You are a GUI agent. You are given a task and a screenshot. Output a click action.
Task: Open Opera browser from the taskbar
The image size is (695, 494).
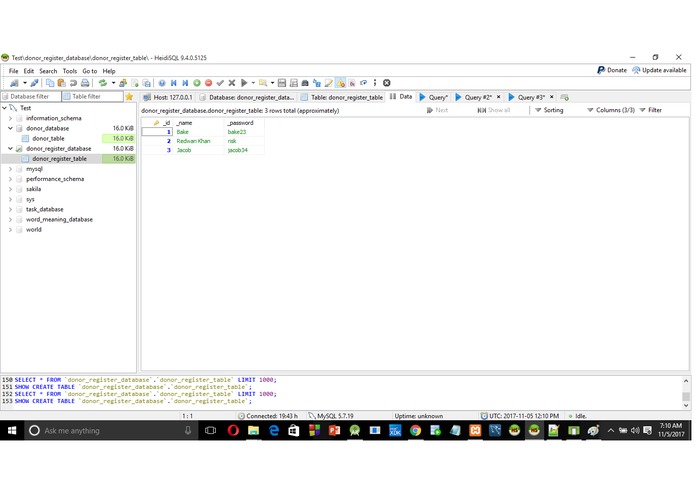(x=233, y=430)
